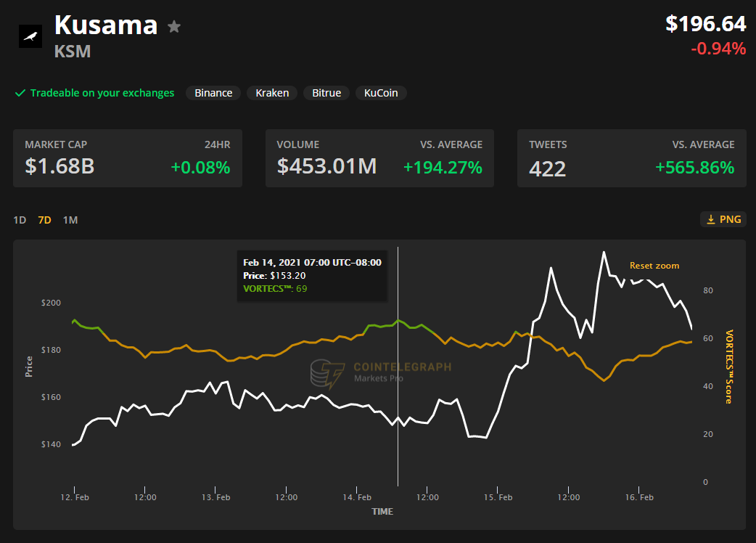Open the KuCoin exchange tag

click(x=381, y=93)
